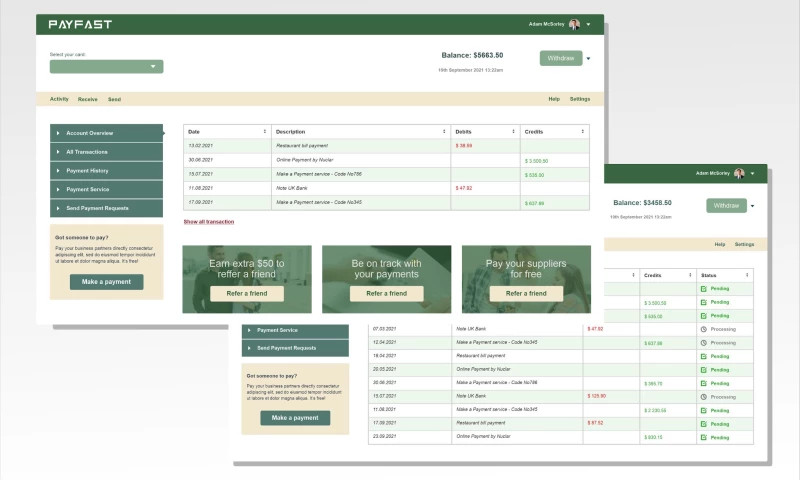The height and width of the screenshot is (480, 800).
Task: Open Settings in the front window
Action: click(x=580, y=99)
